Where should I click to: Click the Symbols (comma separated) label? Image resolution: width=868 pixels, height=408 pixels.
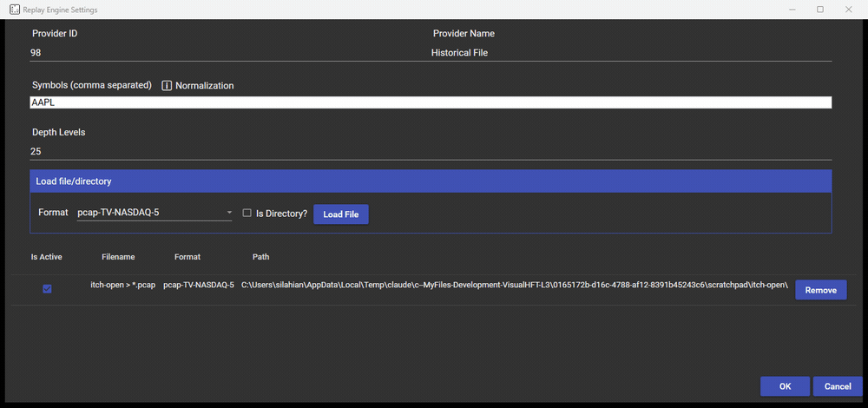pyautogui.click(x=92, y=85)
